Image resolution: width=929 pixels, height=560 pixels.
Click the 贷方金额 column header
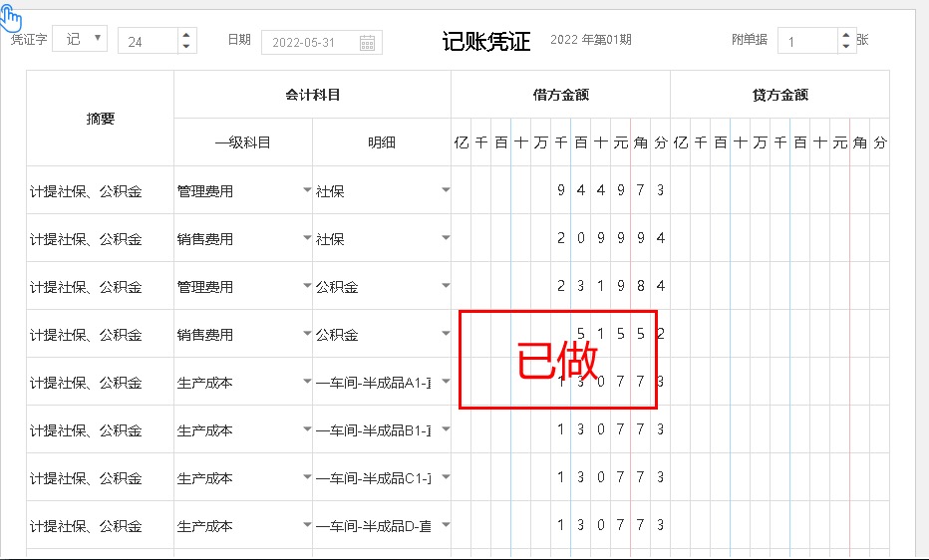click(779, 95)
